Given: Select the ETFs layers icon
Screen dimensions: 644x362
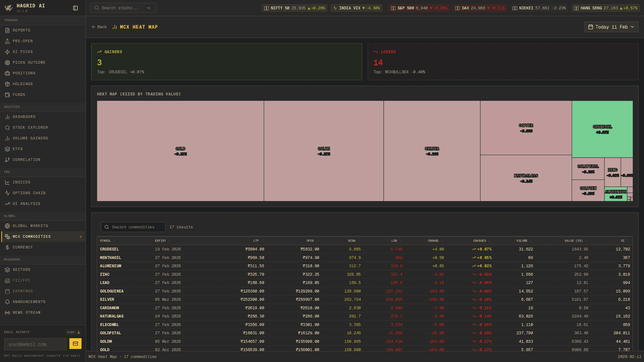Looking at the screenshot, I should click(x=7, y=149).
